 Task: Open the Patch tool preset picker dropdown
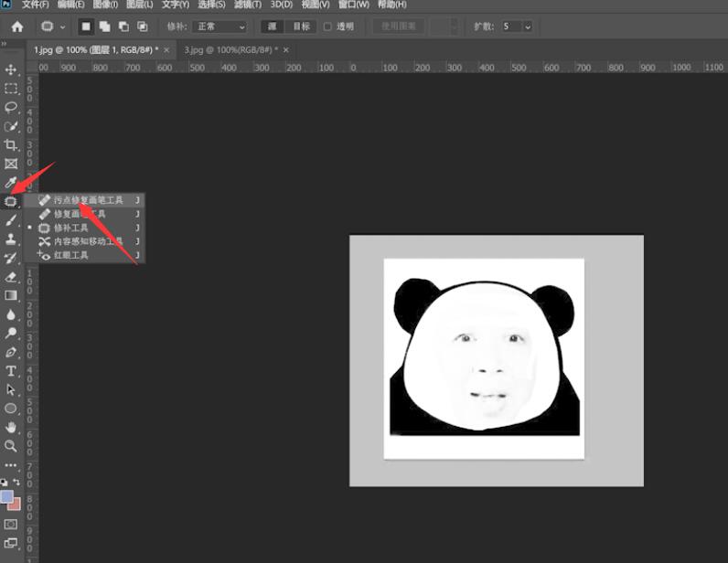(x=63, y=27)
